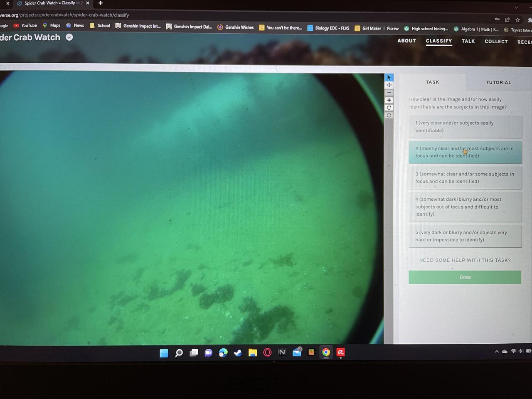Launch Steam from taskbar
532x399 pixels.
pyautogui.click(x=238, y=353)
